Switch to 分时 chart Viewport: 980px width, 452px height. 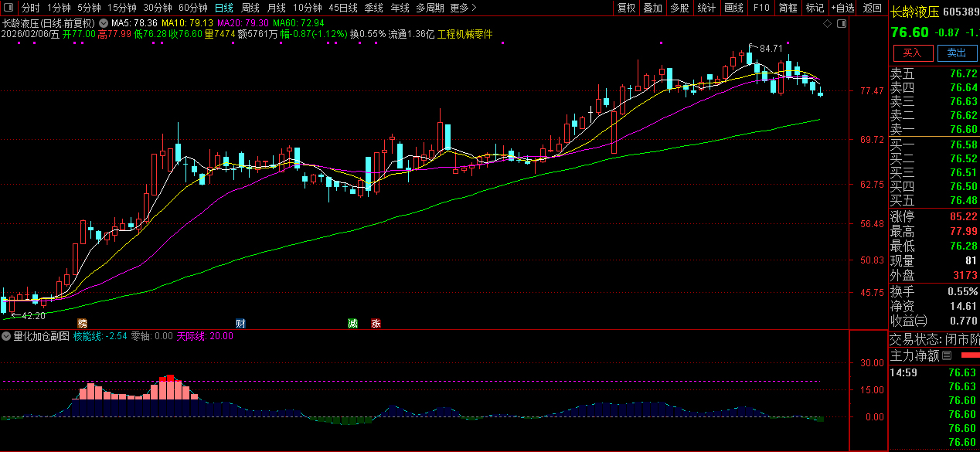[30, 8]
